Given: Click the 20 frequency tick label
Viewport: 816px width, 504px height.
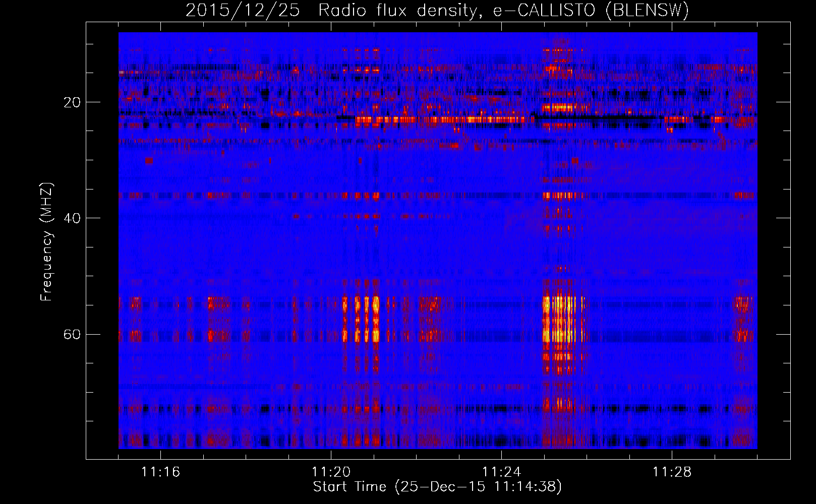Looking at the screenshot, I should [72, 102].
